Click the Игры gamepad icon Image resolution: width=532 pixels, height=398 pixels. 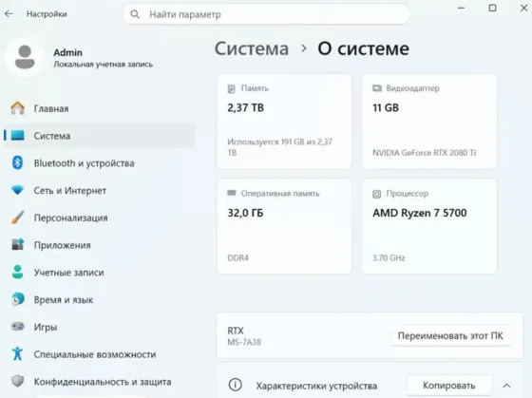(x=17, y=327)
